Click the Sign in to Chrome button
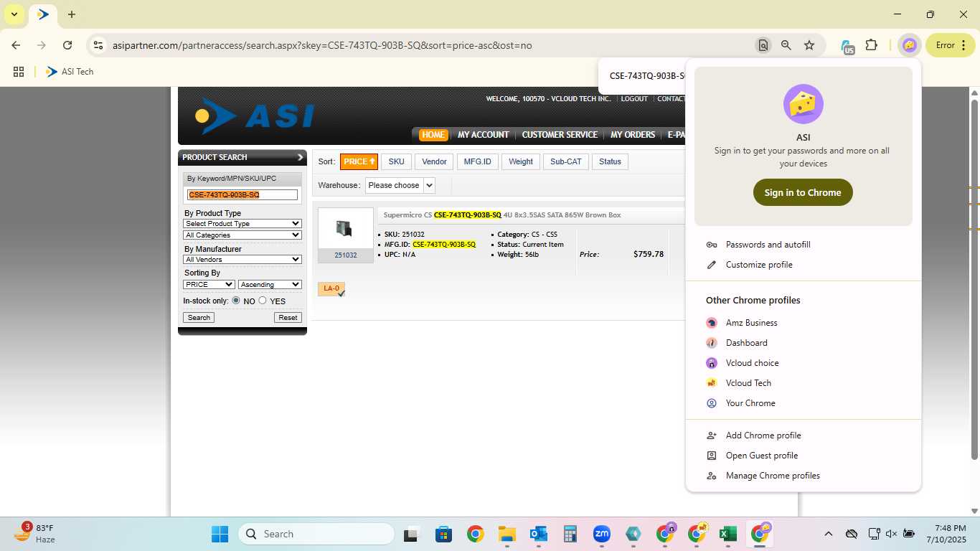The image size is (980, 551). 803,192
